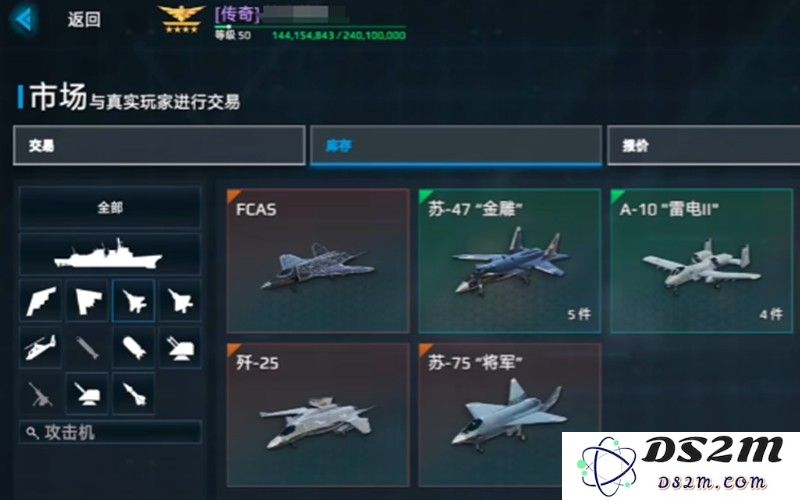Click the back arrow icon

pos(24,19)
